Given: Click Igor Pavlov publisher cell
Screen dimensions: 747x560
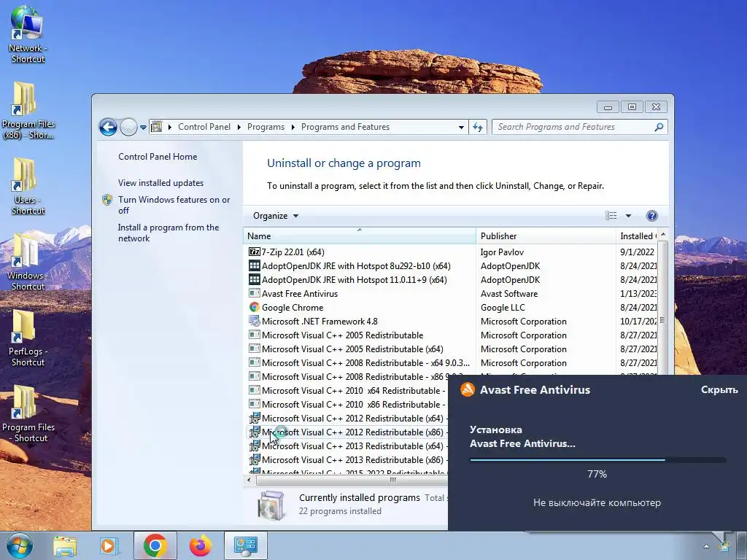Looking at the screenshot, I should click(502, 252).
